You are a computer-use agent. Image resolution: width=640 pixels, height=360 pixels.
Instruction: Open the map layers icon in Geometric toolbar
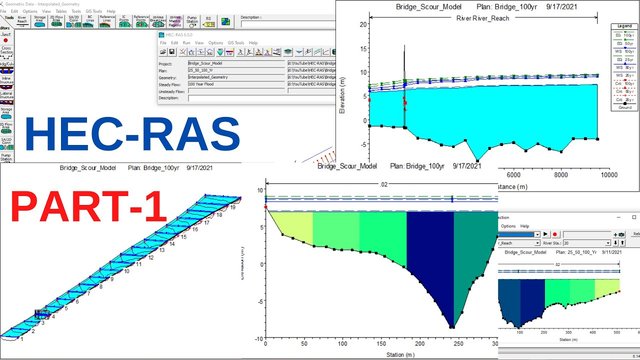pos(226,21)
